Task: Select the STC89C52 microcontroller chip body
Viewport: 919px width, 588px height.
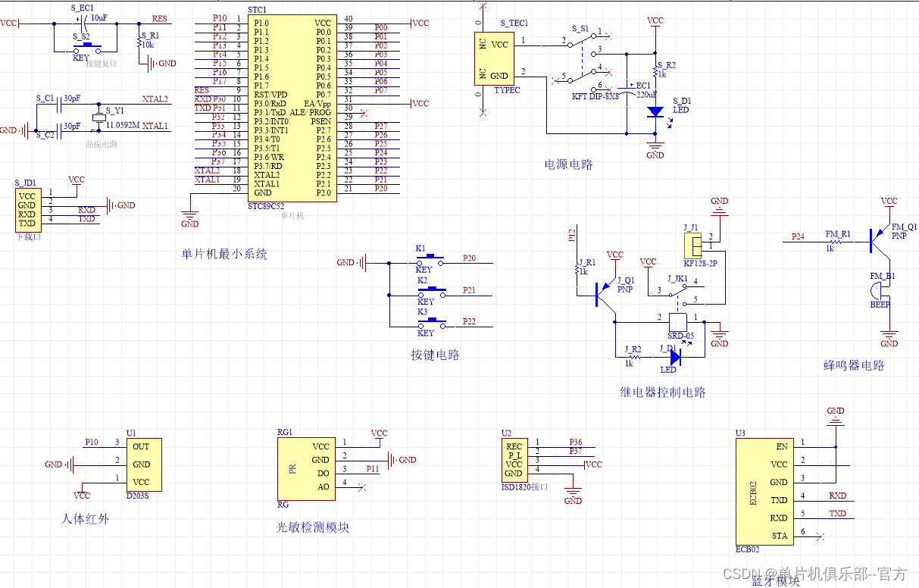Action: point(291,108)
